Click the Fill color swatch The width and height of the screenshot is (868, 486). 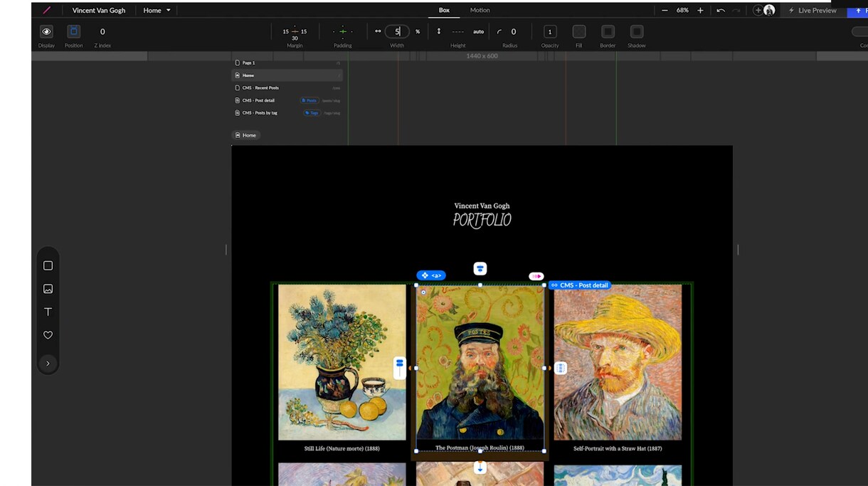[x=579, y=31]
